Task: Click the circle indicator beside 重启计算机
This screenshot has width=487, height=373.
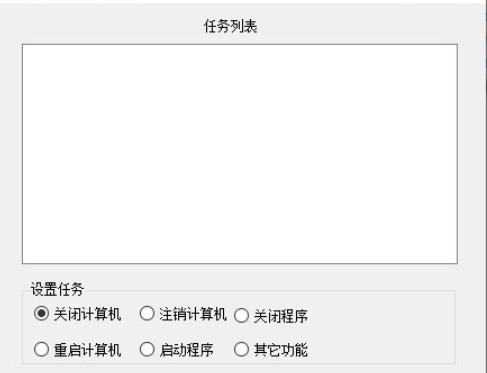Action: pos(41,350)
